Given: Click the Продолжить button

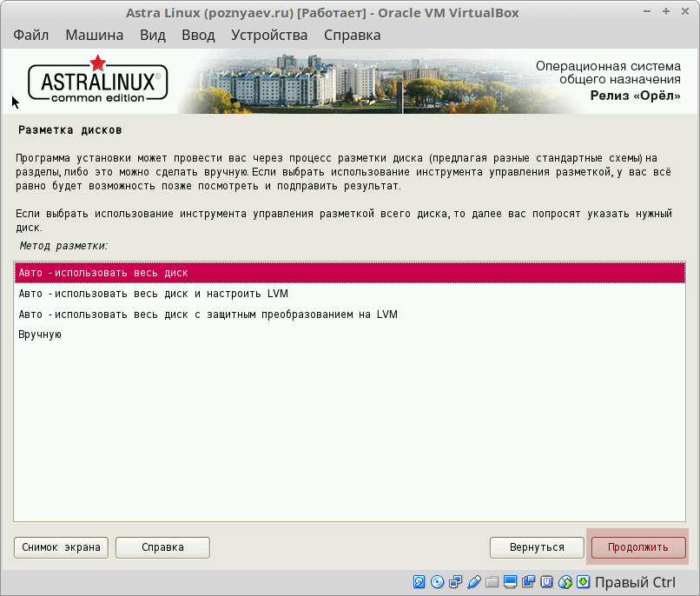Looking at the screenshot, I should click(x=638, y=547).
